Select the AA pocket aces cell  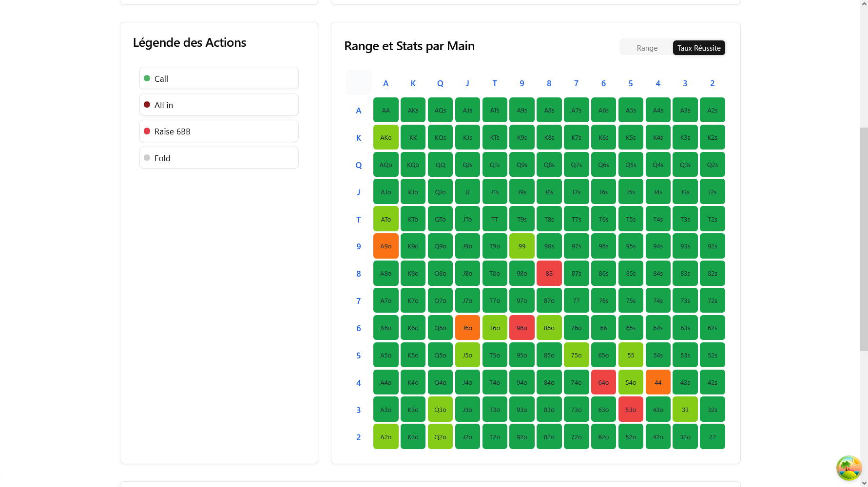pyautogui.click(x=386, y=111)
